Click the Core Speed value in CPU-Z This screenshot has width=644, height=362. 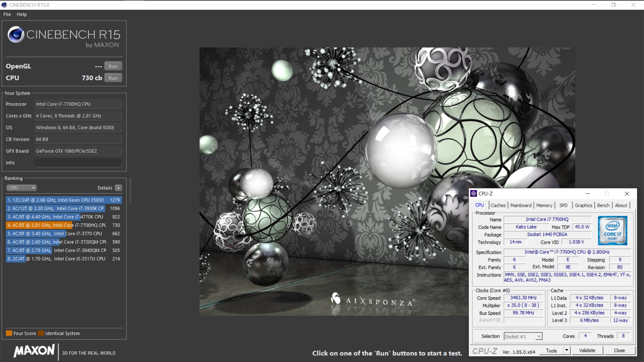523,298
